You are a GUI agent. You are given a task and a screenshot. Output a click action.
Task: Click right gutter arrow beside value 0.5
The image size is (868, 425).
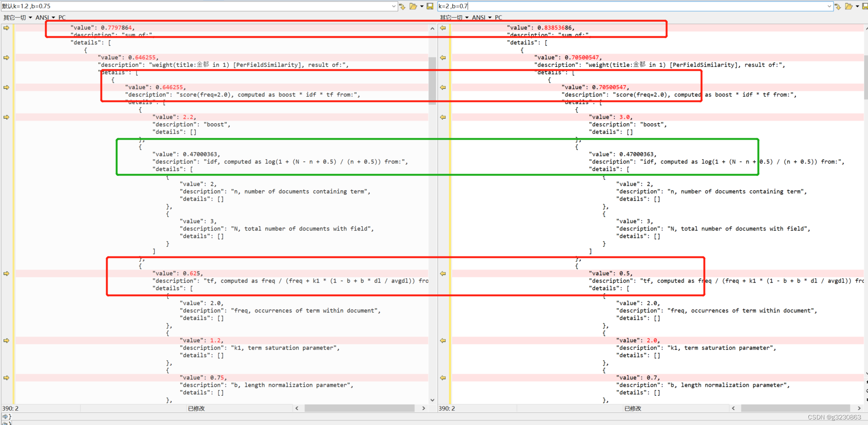coord(443,274)
